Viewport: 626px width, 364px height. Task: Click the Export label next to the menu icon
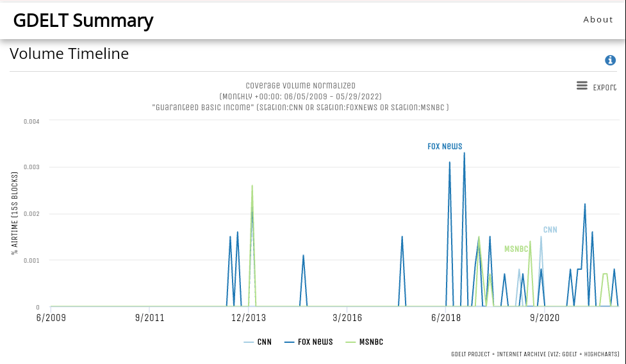click(604, 87)
